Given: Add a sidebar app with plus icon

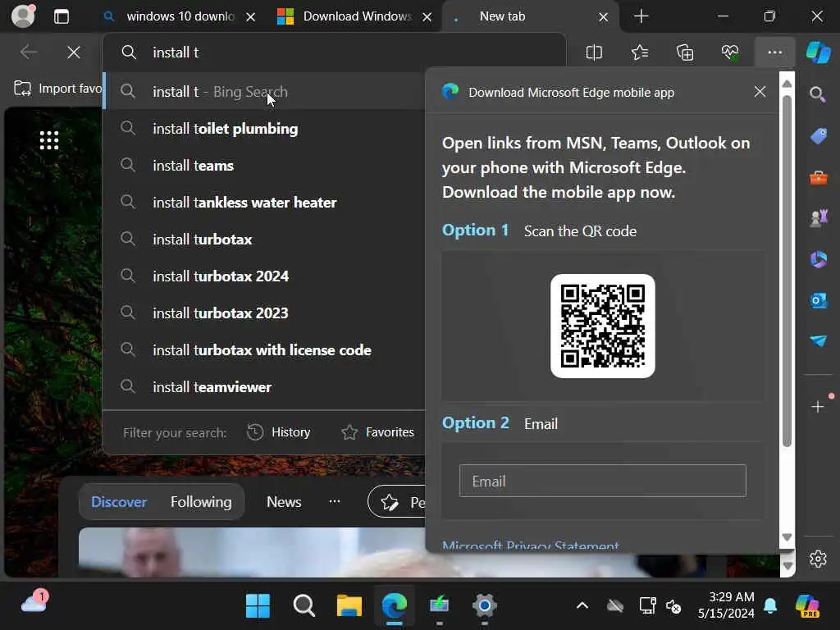Looking at the screenshot, I should 818,407.
